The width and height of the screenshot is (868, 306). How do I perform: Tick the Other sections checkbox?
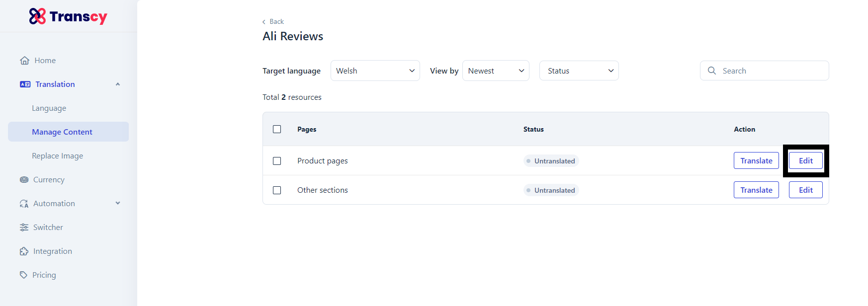point(277,190)
